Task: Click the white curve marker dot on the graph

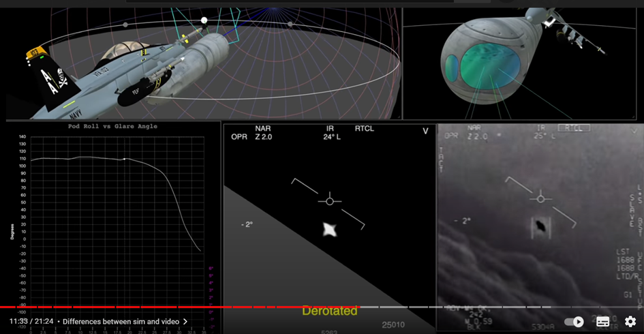Action: (x=125, y=159)
